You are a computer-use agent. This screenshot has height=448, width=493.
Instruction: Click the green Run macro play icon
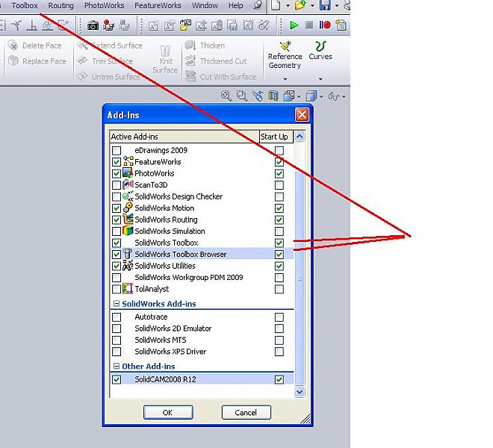(294, 25)
